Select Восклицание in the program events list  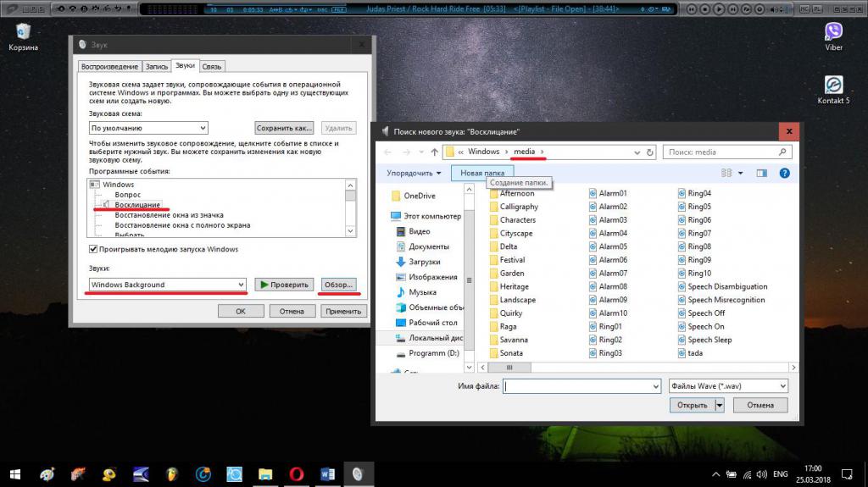[x=137, y=205]
